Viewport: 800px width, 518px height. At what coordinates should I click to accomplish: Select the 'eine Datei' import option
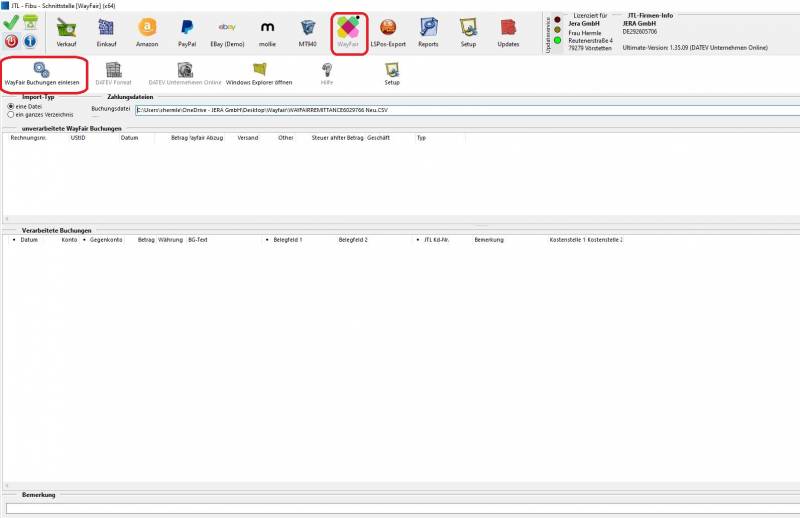[11, 106]
